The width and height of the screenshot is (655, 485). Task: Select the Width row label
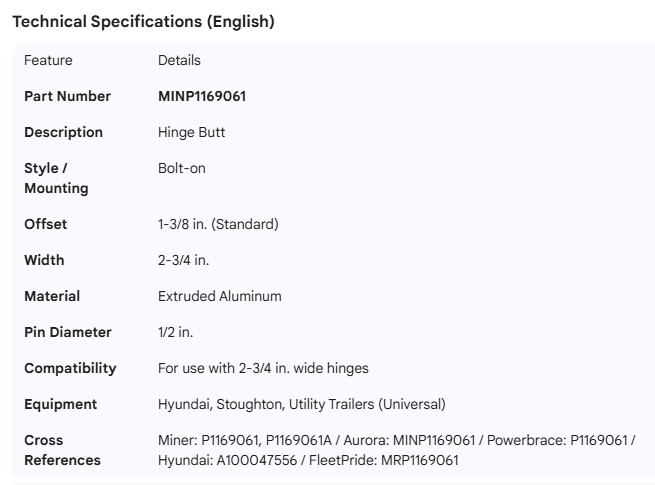[44, 260]
